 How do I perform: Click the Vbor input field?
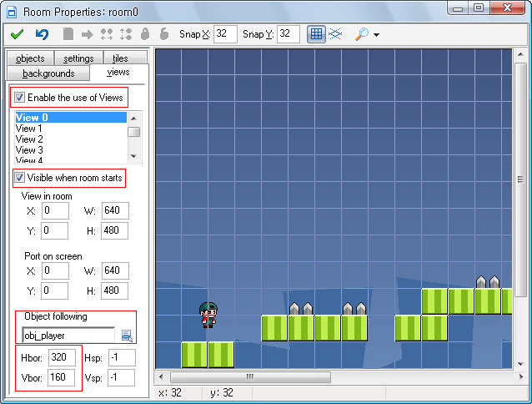pos(61,377)
